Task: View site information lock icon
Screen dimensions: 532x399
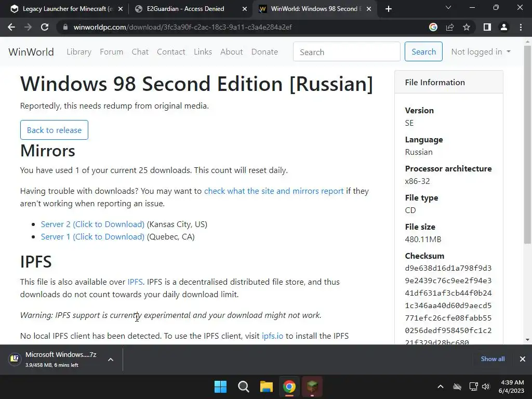Action: pyautogui.click(x=65, y=27)
